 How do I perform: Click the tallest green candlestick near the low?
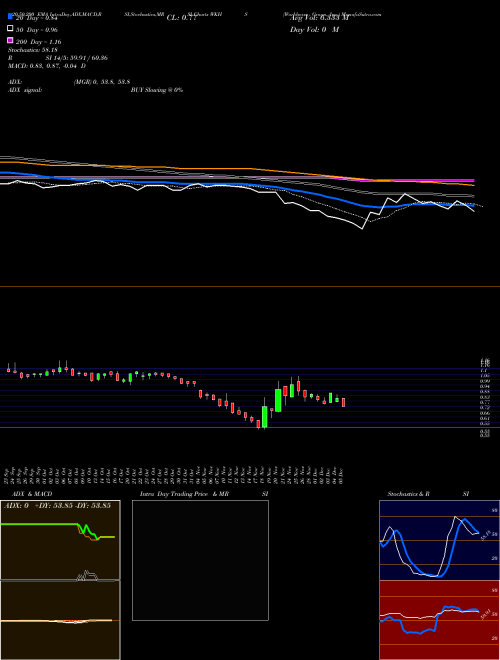(x=264, y=417)
